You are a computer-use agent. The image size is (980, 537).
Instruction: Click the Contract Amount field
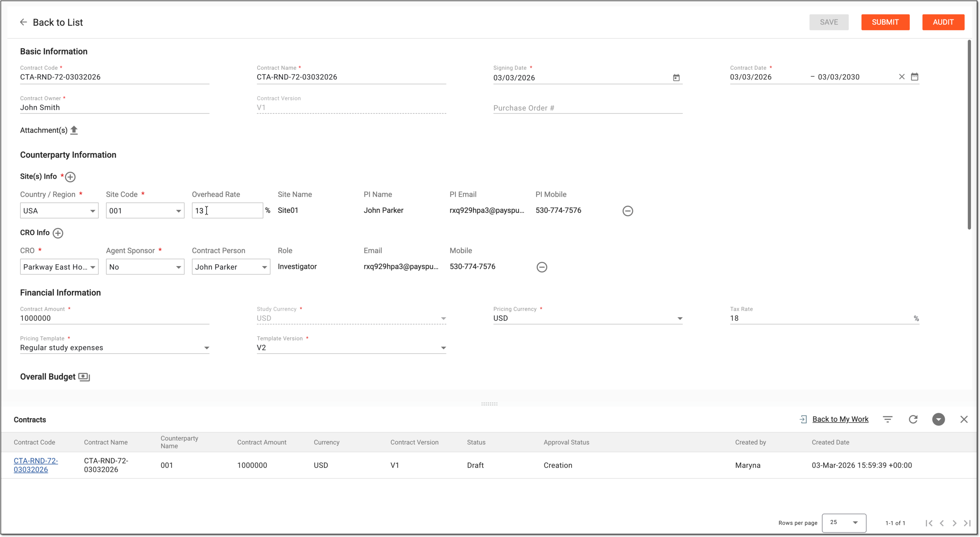[x=114, y=318]
